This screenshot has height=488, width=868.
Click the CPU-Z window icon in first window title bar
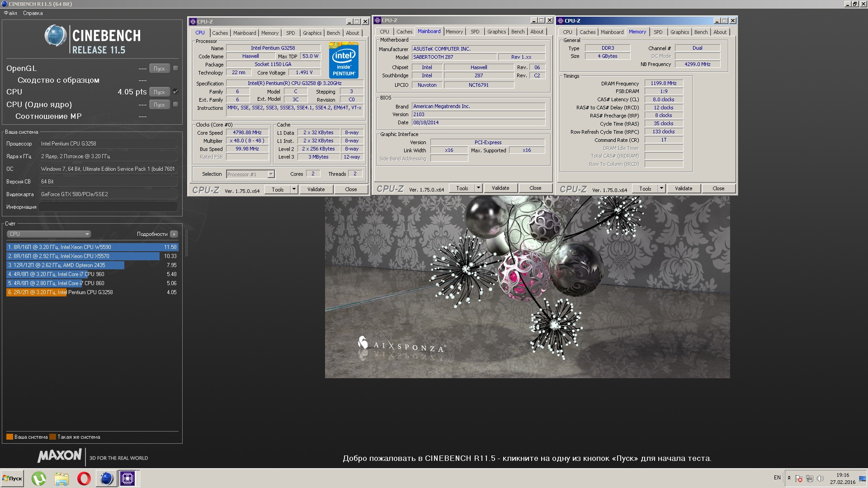tap(193, 22)
